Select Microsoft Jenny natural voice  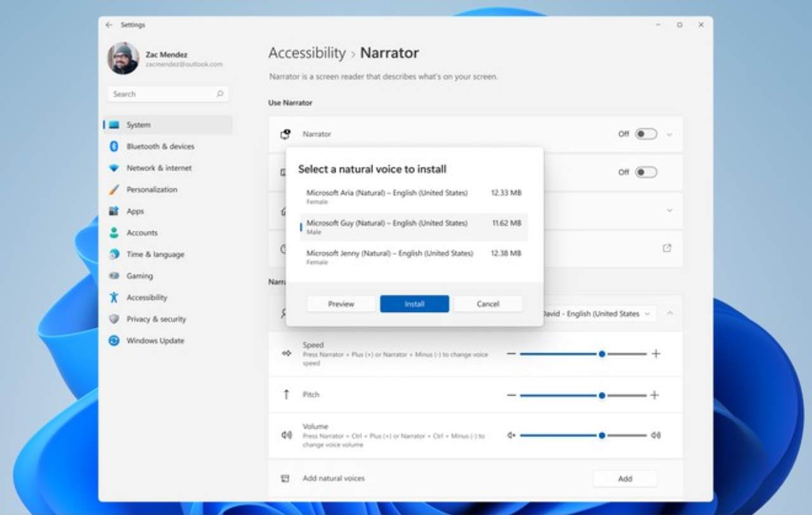tap(414, 257)
